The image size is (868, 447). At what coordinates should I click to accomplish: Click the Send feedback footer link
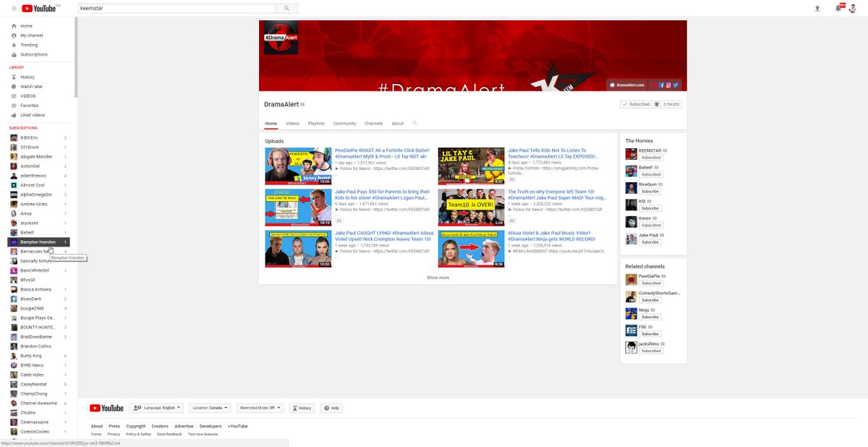click(x=169, y=434)
